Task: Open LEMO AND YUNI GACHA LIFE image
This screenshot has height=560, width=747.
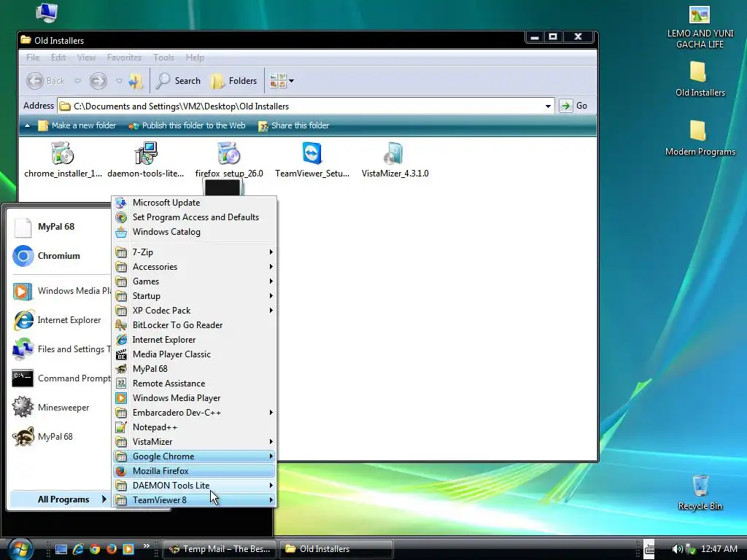Action: (x=700, y=27)
